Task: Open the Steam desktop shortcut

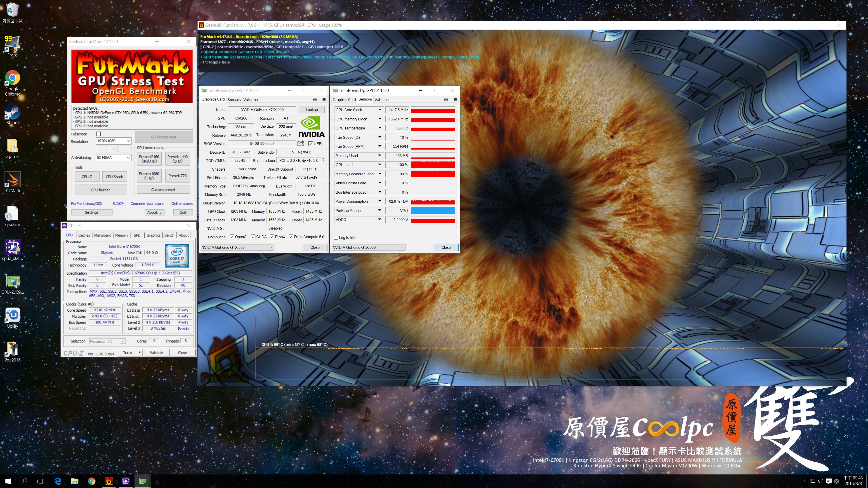Action: pos(12,115)
